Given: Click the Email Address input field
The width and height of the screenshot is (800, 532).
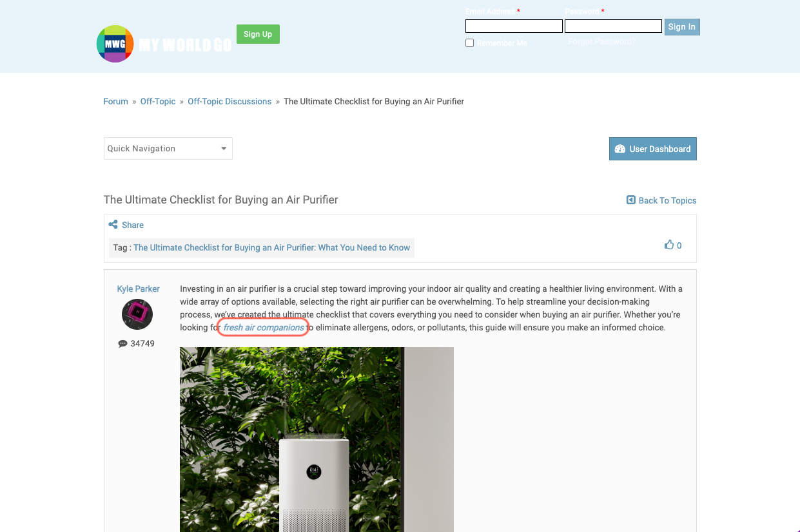Looking at the screenshot, I should pos(514,26).
